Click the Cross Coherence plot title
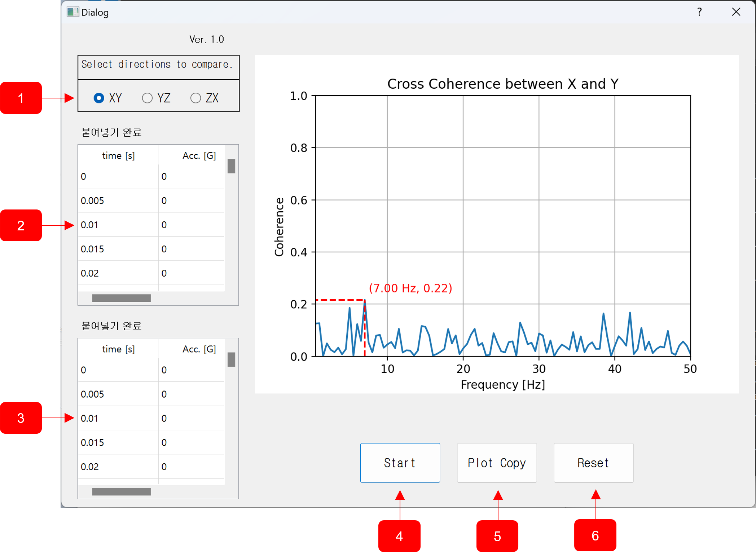Screen dimensions: 756x552 pyautogui.click(x=503, y=84)
